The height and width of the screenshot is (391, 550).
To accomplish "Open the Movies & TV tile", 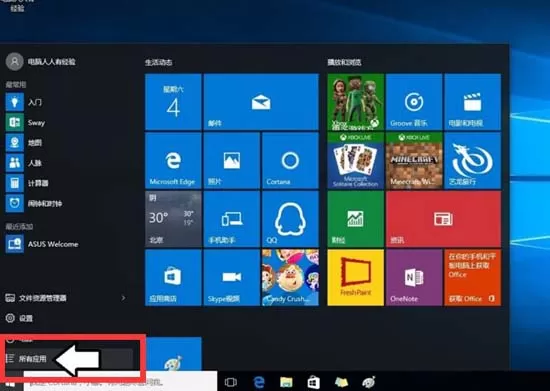I will [472, 102].
